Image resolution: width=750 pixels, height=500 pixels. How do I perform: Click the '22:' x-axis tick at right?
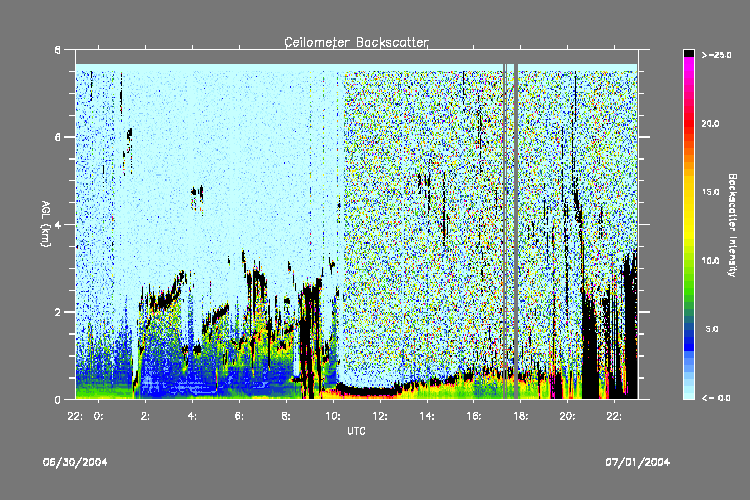coord(614,416)
